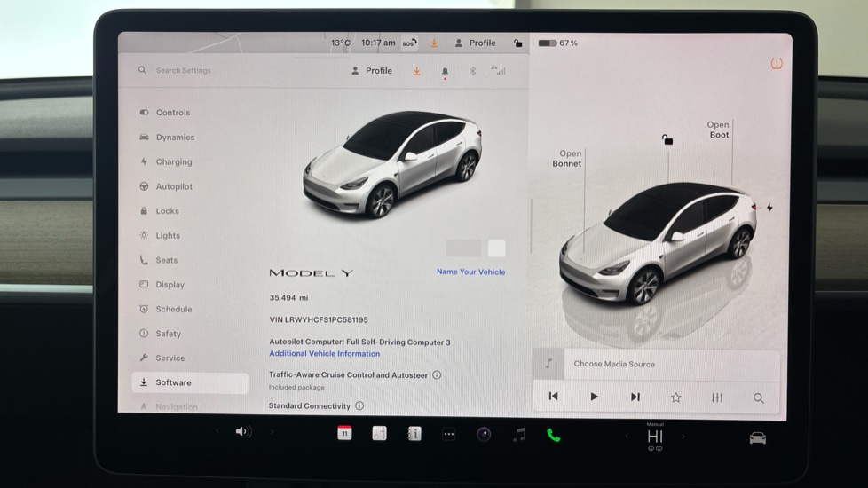The height and width of the screenshot is (488, 868).
Task: Click the tire pressure warning icon
Action: (x=777, y=64)
